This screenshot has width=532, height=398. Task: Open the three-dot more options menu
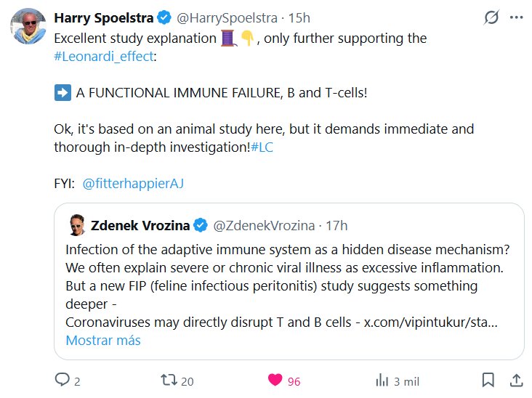pyautogui.click(x=515, y=17)
